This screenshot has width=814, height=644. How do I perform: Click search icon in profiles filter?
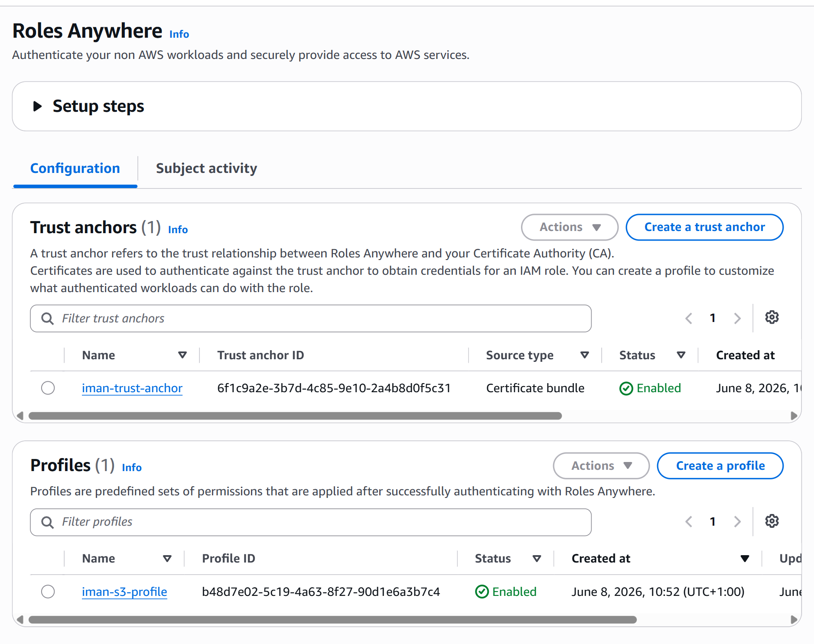coord(47,522)
